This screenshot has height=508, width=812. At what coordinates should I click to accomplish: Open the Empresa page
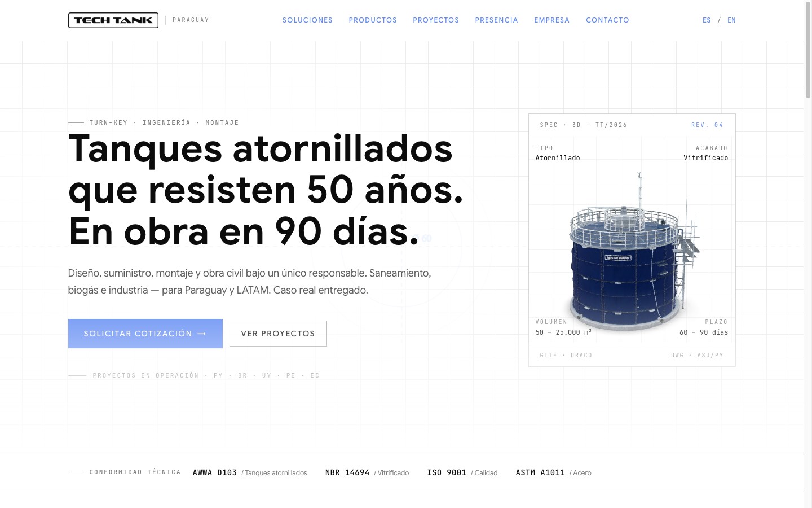coord(552,20)
